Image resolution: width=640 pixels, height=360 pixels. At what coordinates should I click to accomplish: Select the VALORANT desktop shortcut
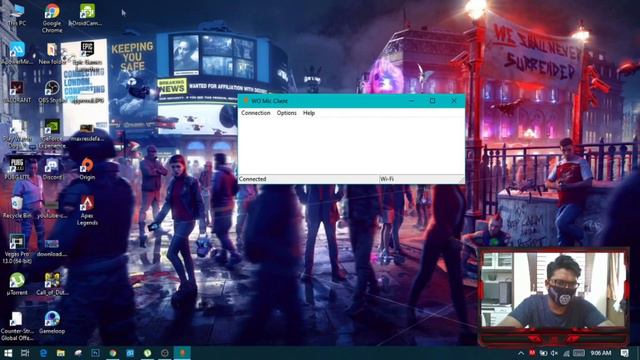(17, 92)
